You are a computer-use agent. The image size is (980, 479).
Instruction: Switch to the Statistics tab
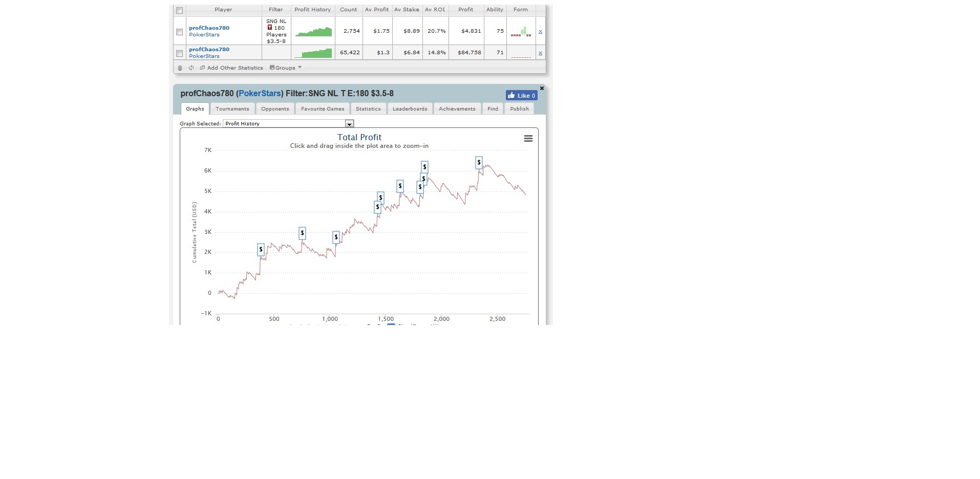[x=368, y=108]
